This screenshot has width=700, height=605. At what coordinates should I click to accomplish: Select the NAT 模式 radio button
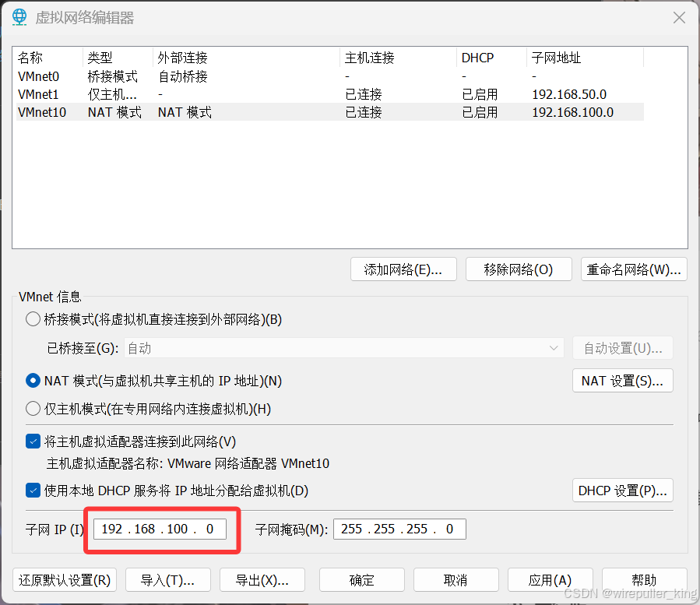pos(33,381)
